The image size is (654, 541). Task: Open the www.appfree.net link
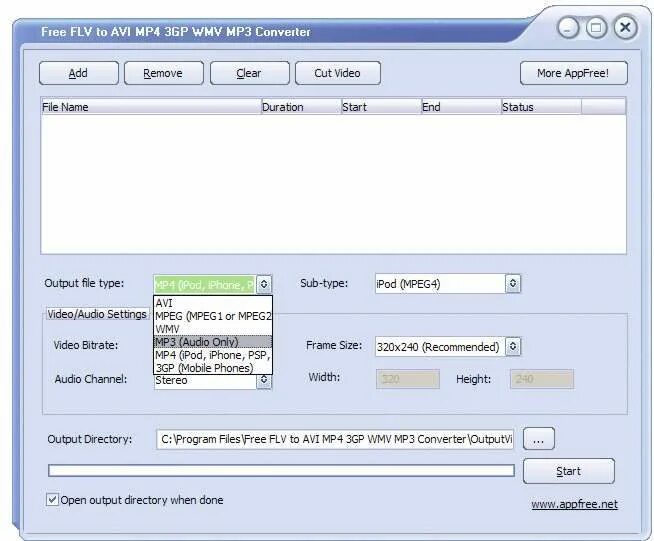click(x=574, y=504)
